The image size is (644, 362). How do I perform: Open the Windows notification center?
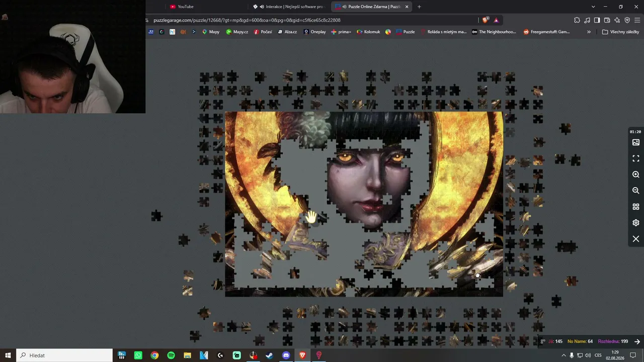(x=633, y=355)
